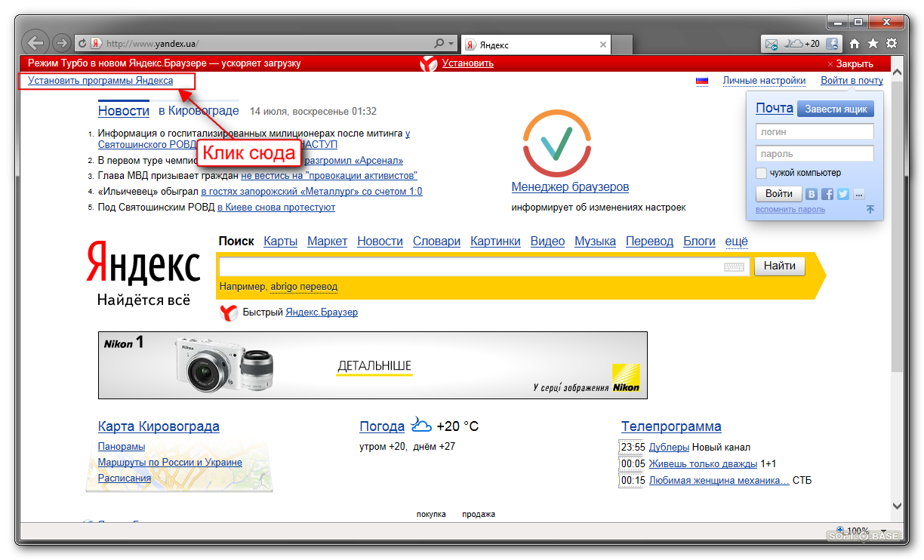This screenshot has height=560, width=924.
Task: Click the Twitter login icon in mail widget
Action: click(x=842, y=194)
